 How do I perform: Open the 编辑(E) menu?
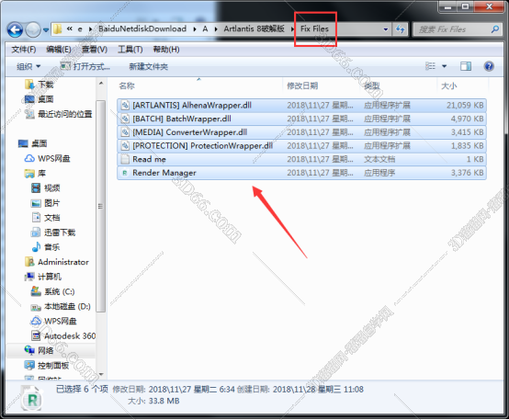click(x=59, y=50)
